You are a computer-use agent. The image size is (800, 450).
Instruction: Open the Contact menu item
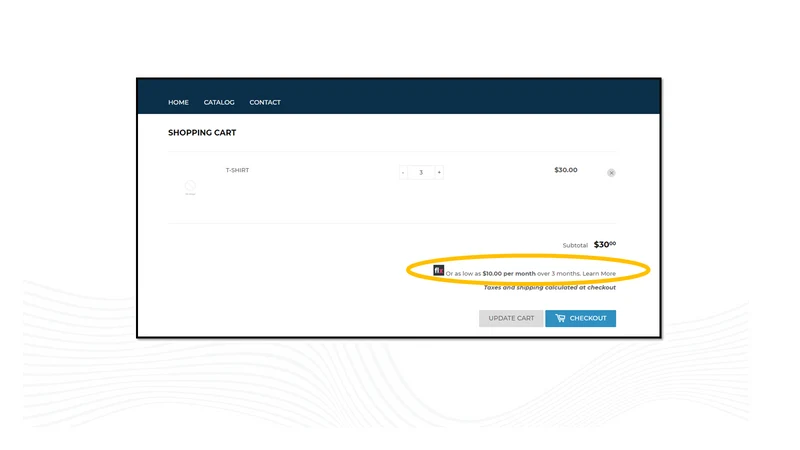pyautogui.click(x=265, y=103)
